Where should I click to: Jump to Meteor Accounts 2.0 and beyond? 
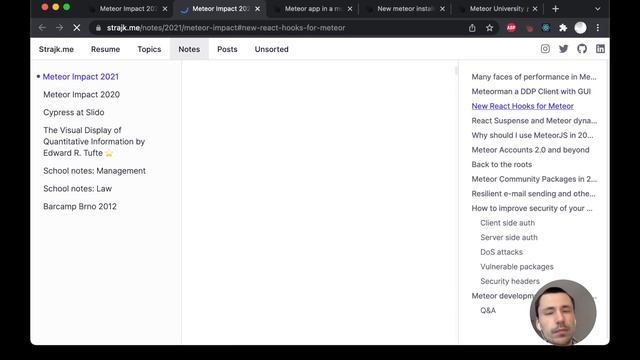(x=530, y=150)
